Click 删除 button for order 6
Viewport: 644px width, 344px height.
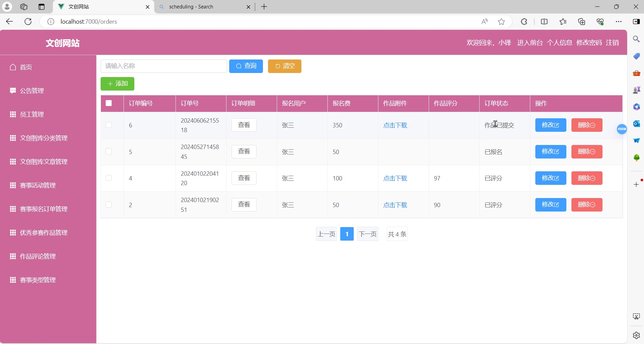(587, 125)
